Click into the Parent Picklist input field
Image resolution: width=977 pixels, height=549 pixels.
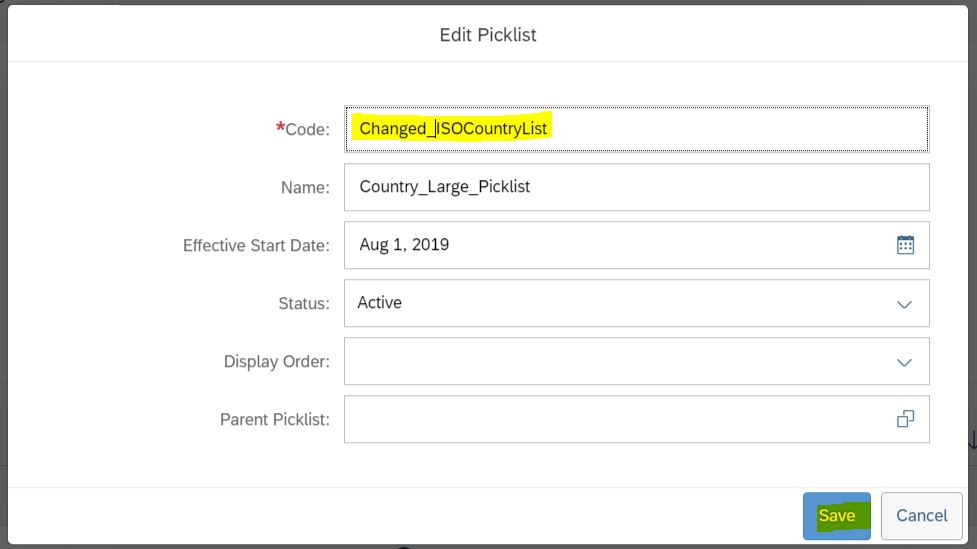click(x=636, y=419)
